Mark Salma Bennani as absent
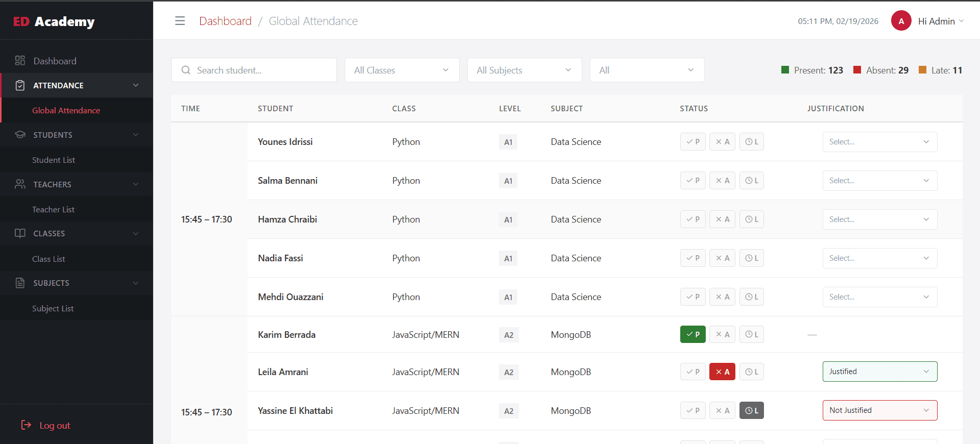The height and width of the screenshot is (444, 980). (722, 181)
